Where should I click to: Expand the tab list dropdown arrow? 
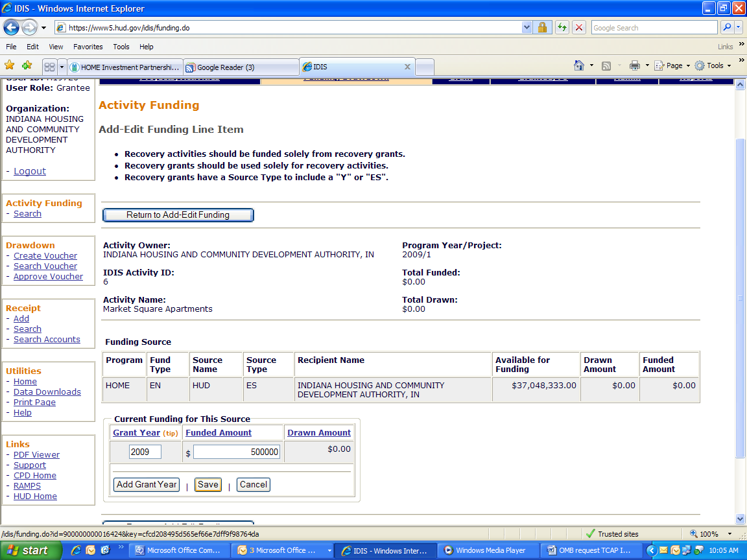pyautogui.click(x=62, y=67)
